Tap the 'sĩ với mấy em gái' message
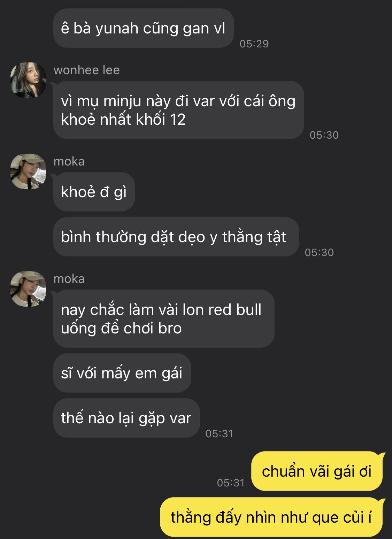The width and height of the screenshot is (392, 539). (122, 373)
